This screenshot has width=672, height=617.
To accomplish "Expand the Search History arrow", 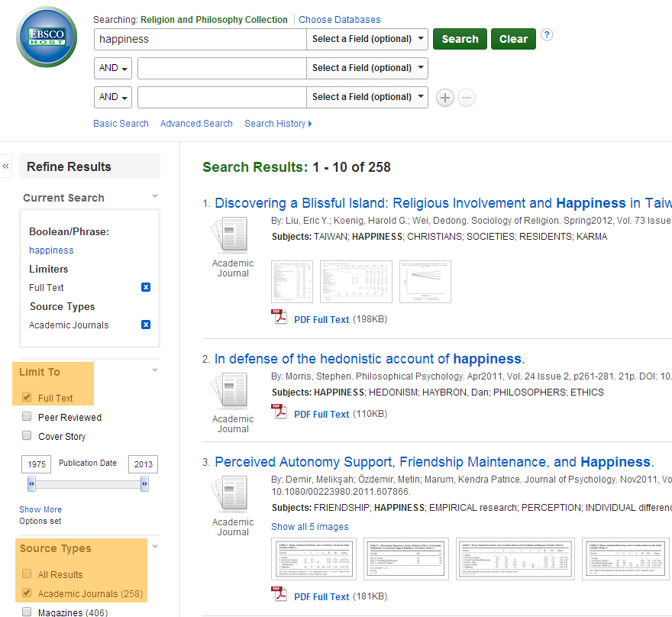I will point(310,124).
